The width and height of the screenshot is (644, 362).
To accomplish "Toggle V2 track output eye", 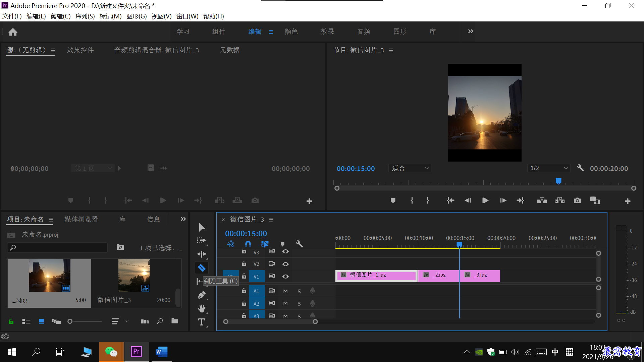I will pos(285,264).
